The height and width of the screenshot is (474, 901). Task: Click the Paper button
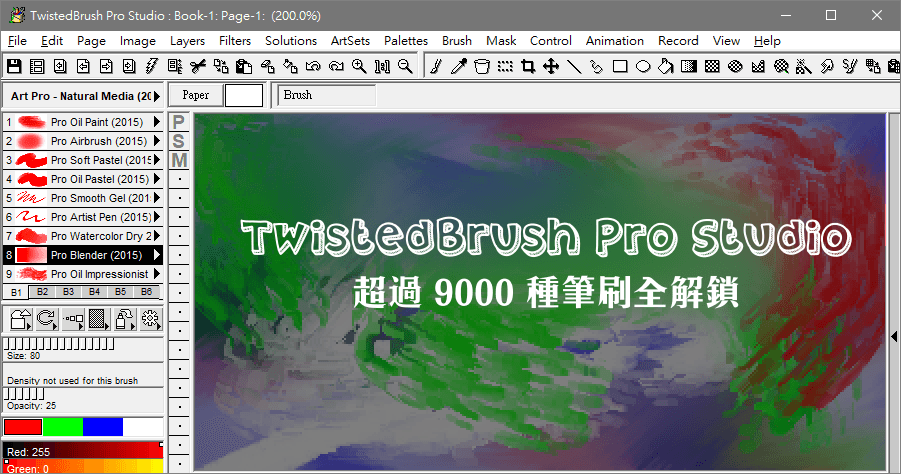(x=195, y=95)
